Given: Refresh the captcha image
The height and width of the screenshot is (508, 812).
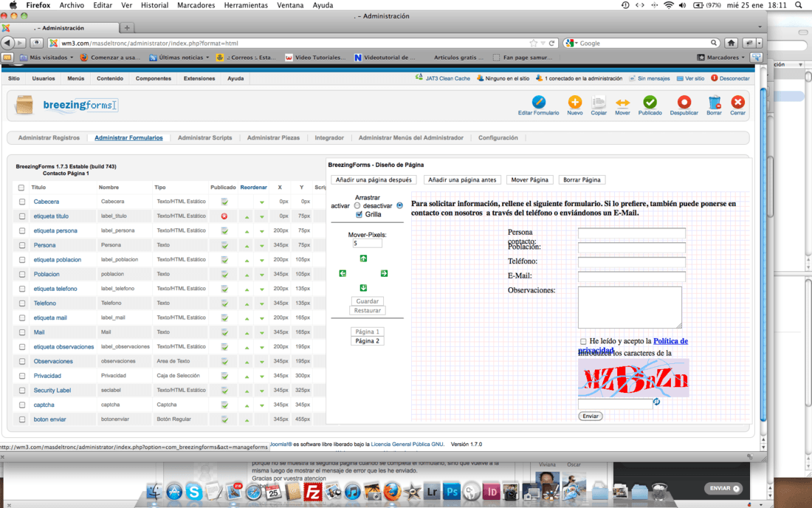Looking at the screenshot, I should (656, 402).
